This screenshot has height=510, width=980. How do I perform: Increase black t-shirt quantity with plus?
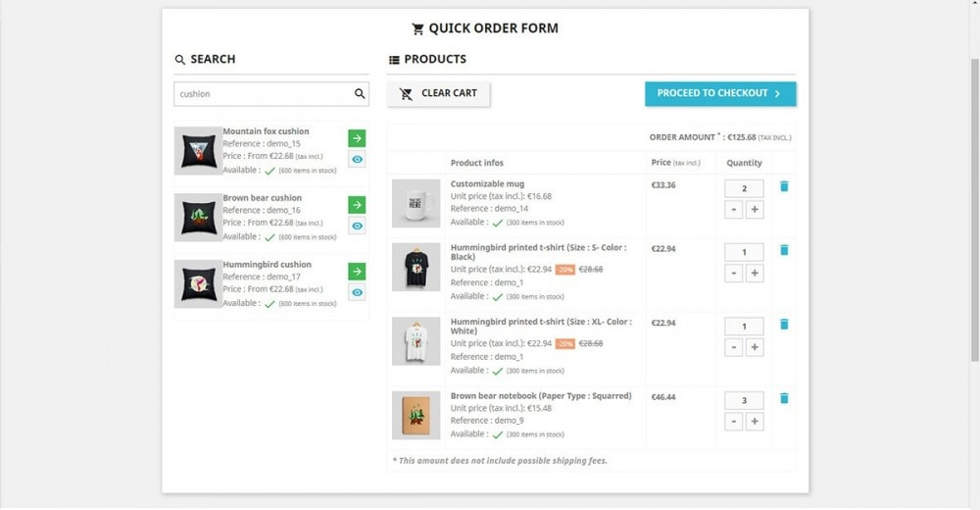pos(755,274)
